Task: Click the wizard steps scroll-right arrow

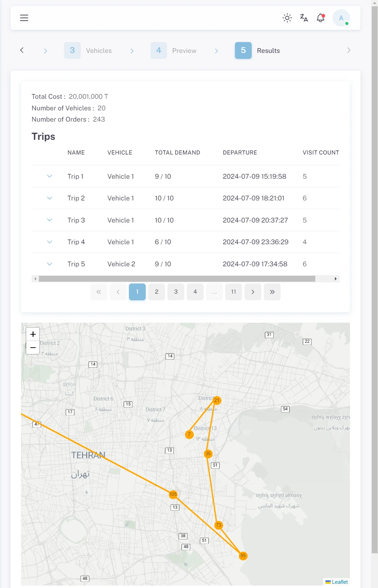Action: (x=349, y=50)
